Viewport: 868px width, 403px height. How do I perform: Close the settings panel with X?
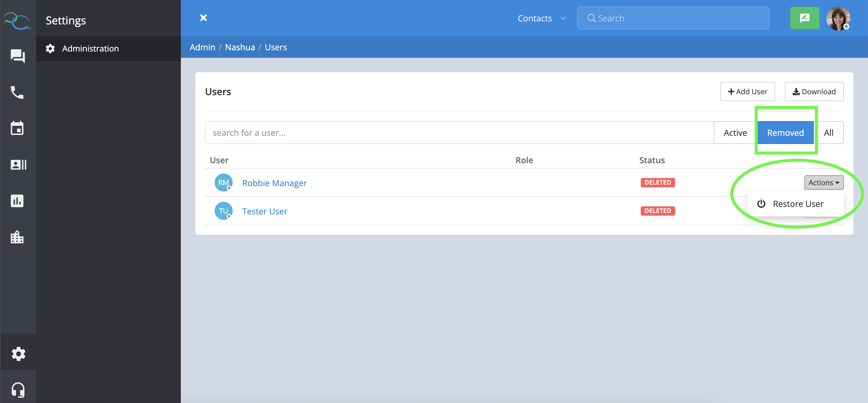[x=203, y=18]
